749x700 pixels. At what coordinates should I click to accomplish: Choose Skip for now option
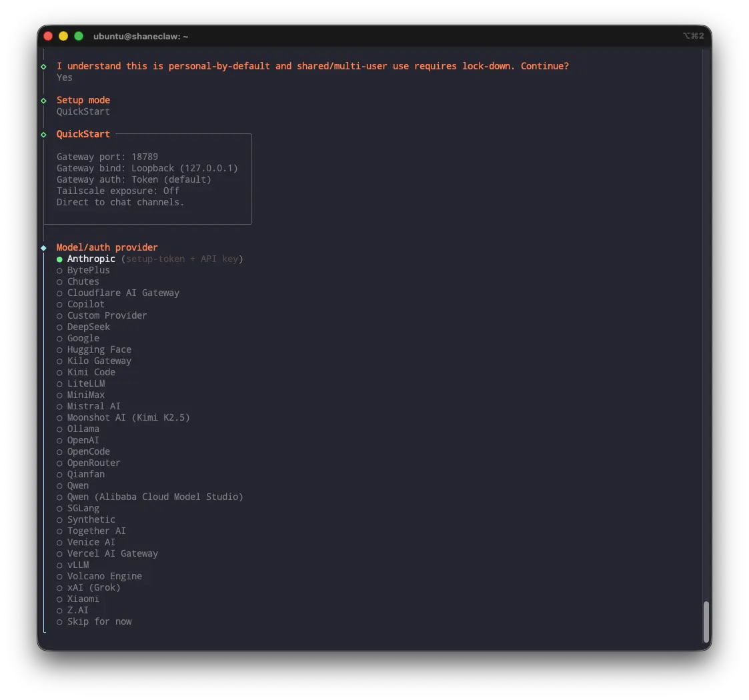pos(93,622)
